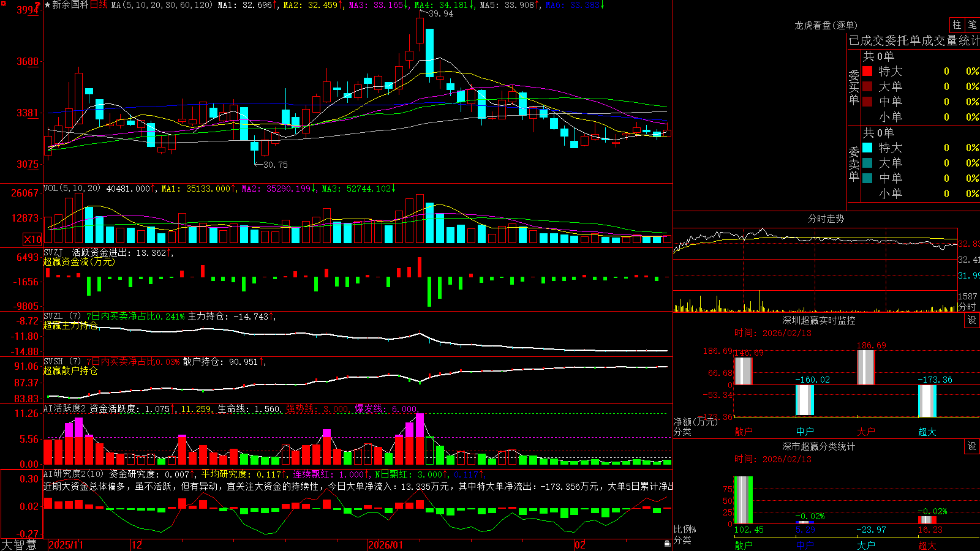This screenshot has width=980, height=551.
Task: Click the SVZJ indicator label
Action: click(x=53, y=252)
